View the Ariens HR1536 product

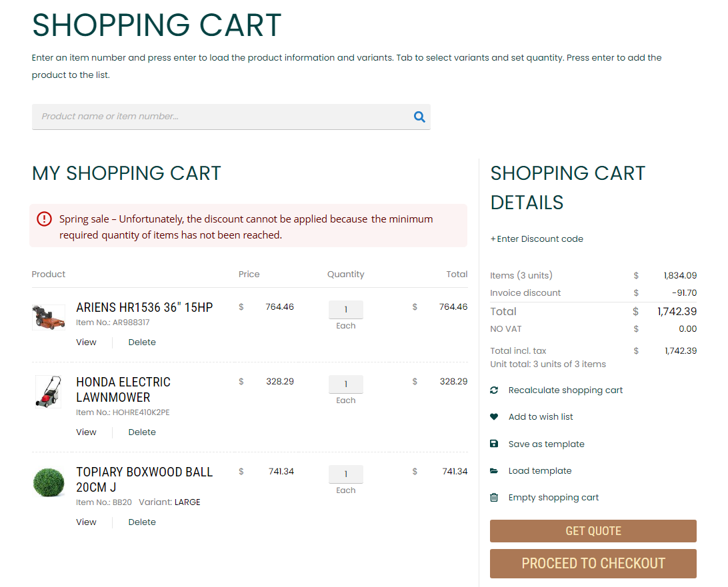pos(87,342)
